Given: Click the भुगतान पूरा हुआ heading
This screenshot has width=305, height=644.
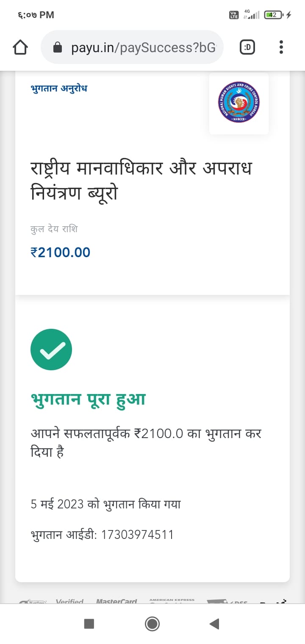Looking at the screenshot, I should pyautogui.click(x=88, y=400).
